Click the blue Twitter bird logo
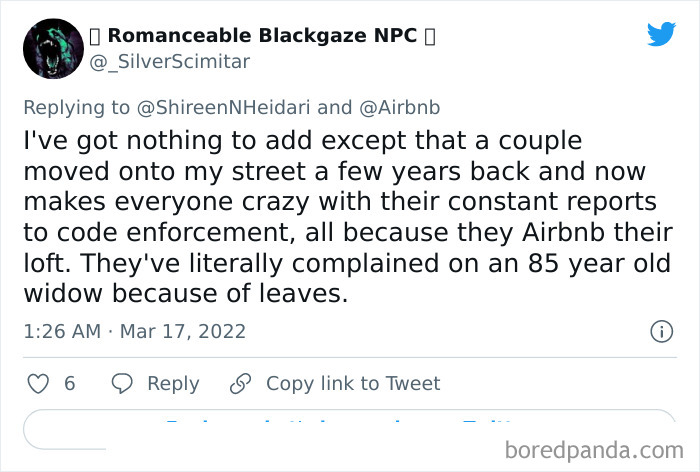 [x=660, y=35]
